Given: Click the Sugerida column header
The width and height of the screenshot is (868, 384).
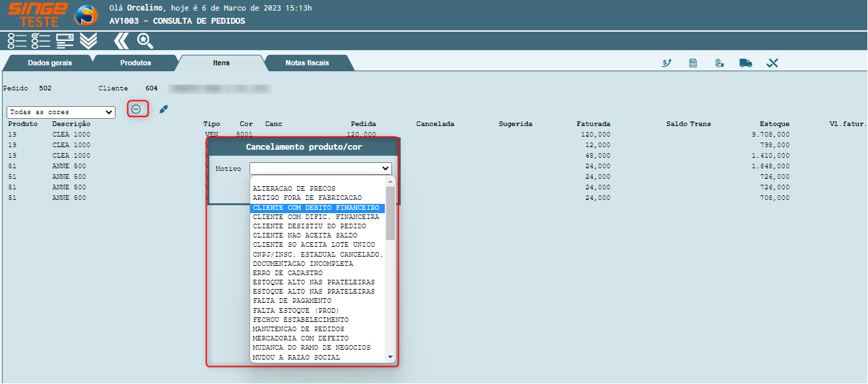Looking at the screenshot, I should pos(515,124).
